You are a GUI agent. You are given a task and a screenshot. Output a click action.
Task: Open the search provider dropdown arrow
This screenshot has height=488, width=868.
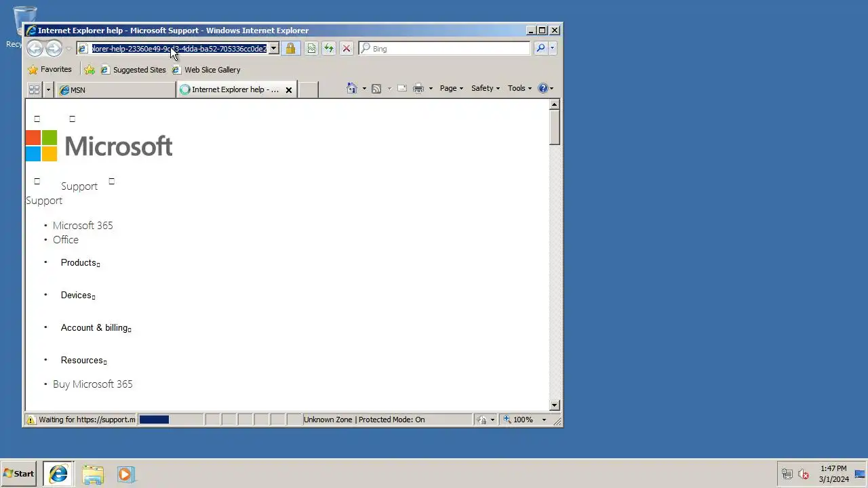[552, 48]
